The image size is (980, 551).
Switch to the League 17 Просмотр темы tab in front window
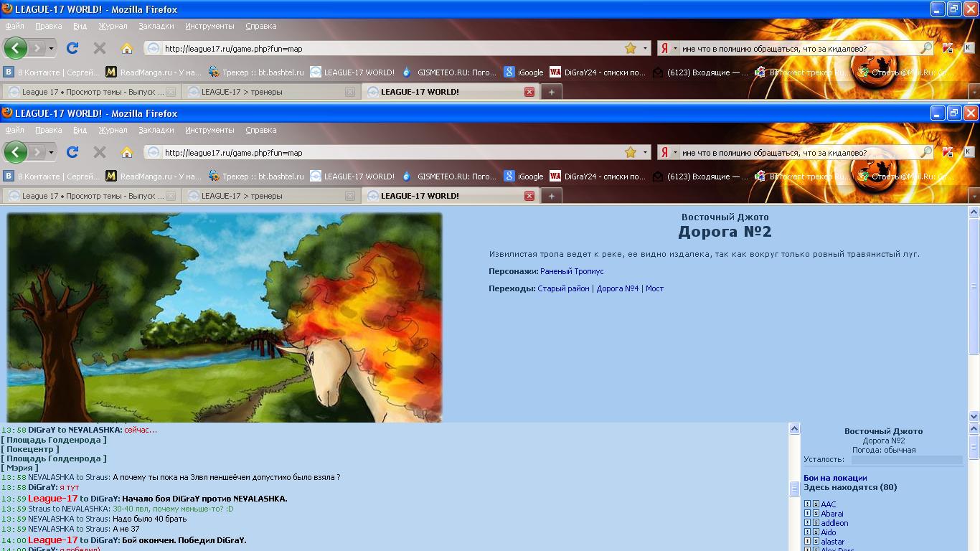click(90, 196)
